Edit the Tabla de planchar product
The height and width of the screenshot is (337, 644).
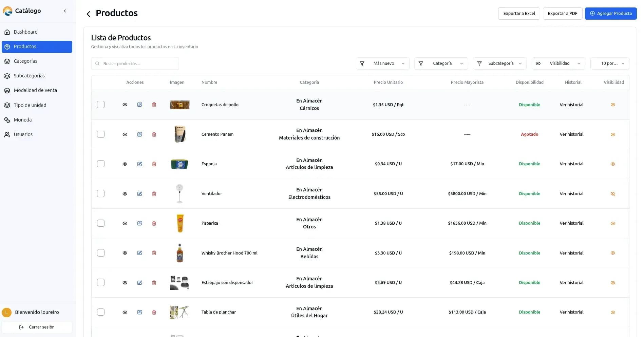tap(139, 312)
